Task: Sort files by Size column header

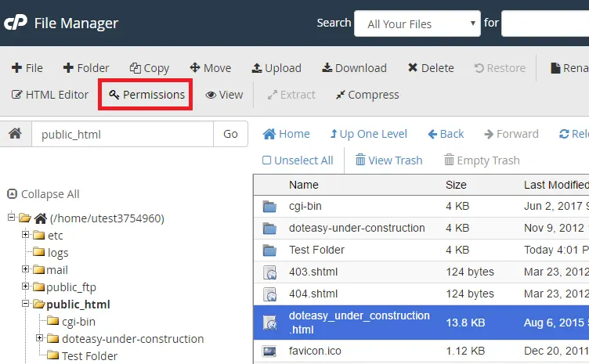Action: (456, 186)
